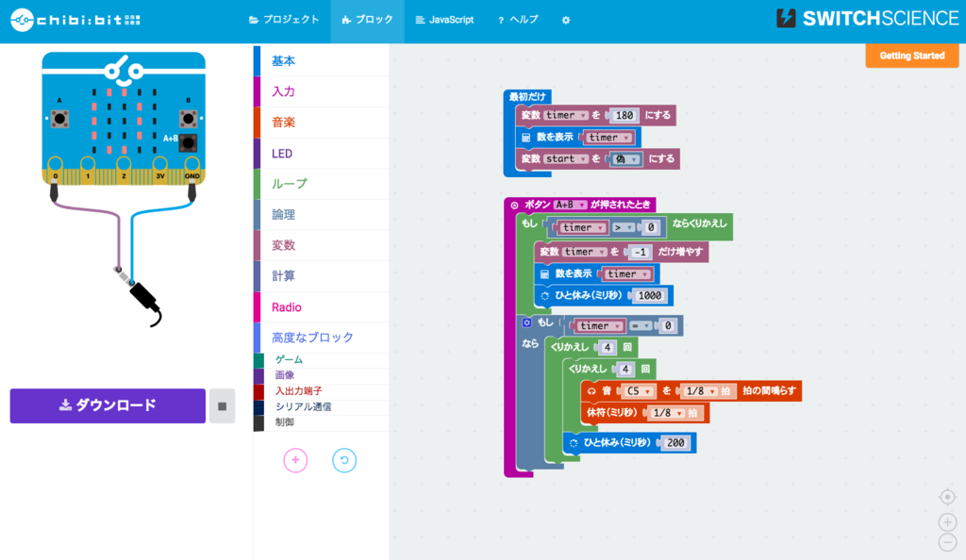Click the 180 value field
966x560 pixels.
pos(625,115)
